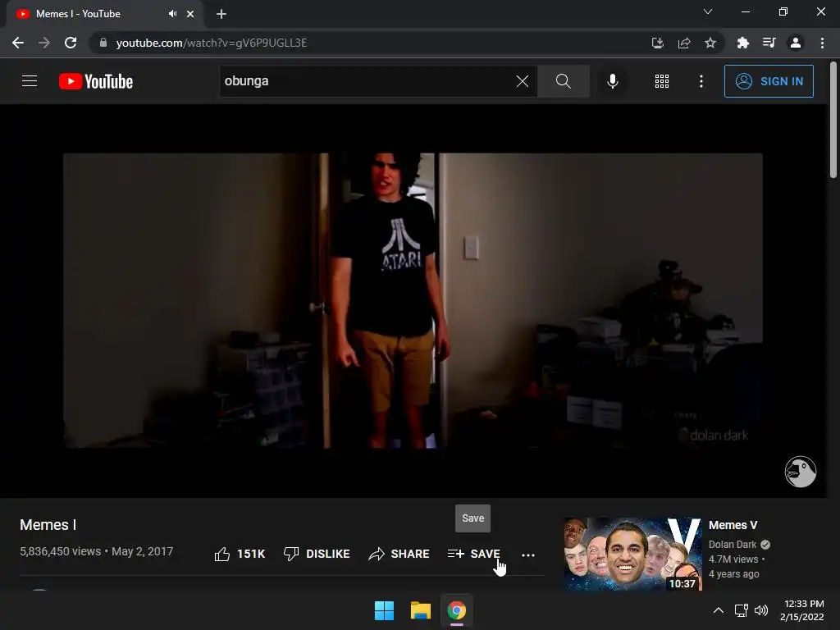
Task: Go forward in browser history
Action: pos(44,43)
